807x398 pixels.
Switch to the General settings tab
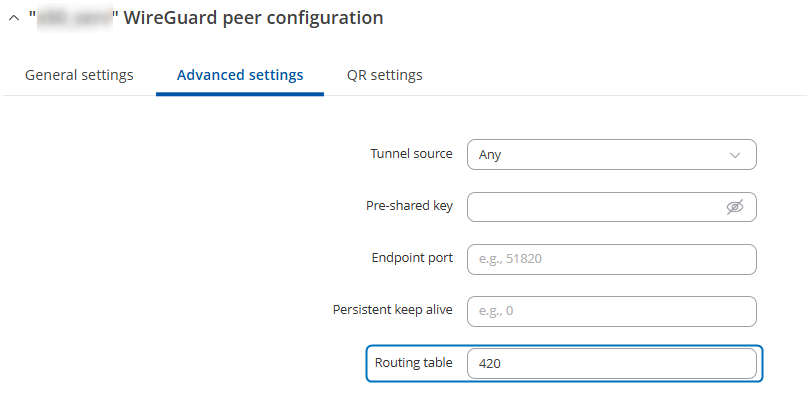(x=79, y=75)
